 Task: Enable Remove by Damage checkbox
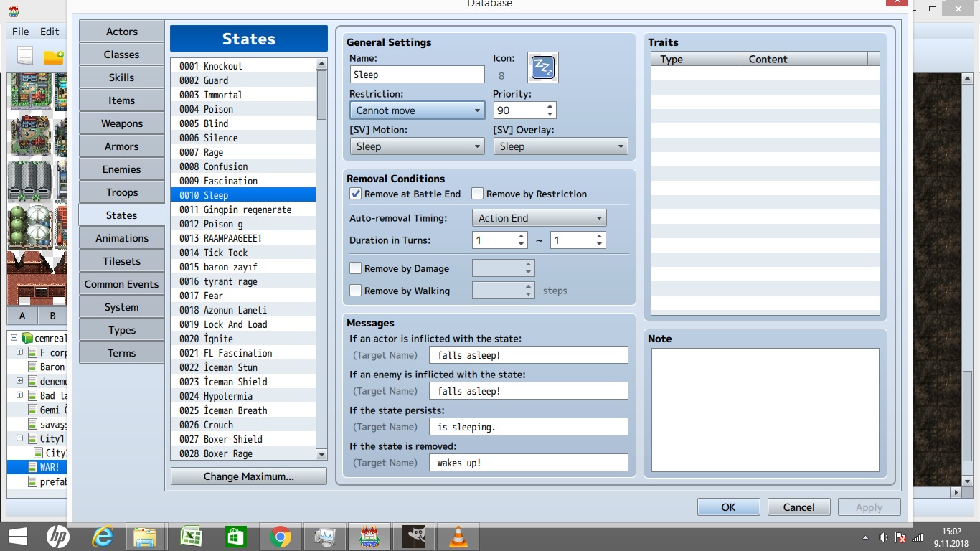tap(355, 268)
